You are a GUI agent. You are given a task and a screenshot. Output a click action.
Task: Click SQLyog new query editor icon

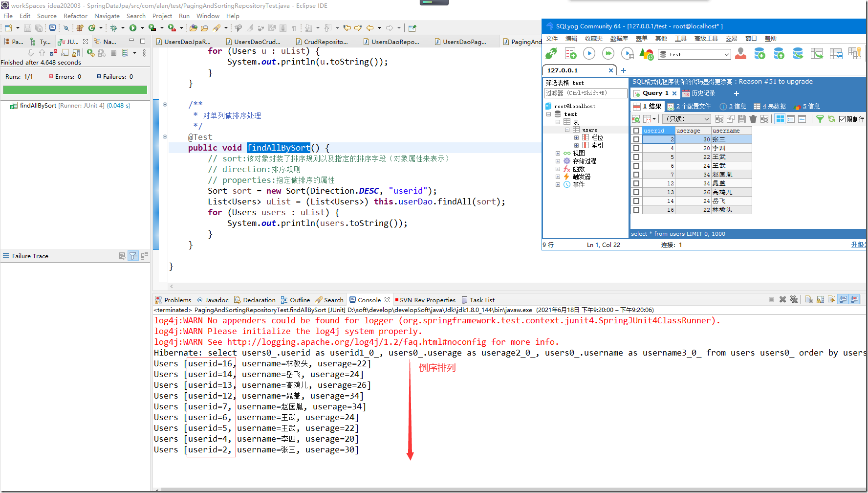click(x=570, y=53)
